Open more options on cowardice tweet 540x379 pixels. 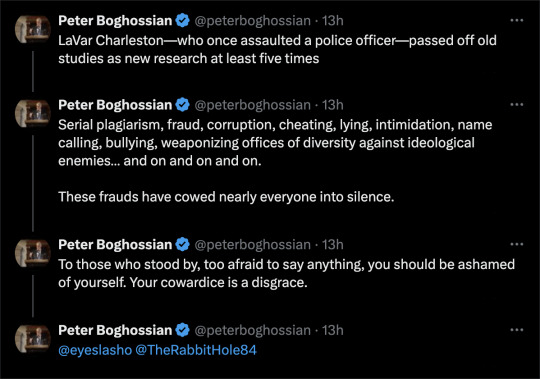point(517,244)
